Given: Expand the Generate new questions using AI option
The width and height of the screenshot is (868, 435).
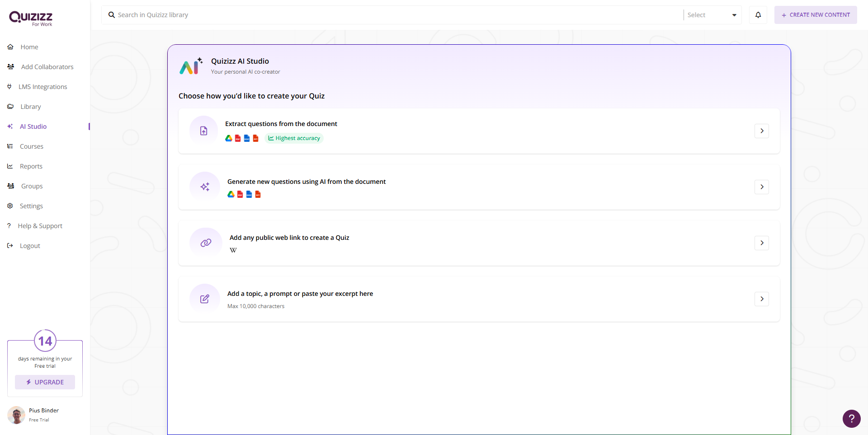Looking at the screenshot, I should point(762,187).
